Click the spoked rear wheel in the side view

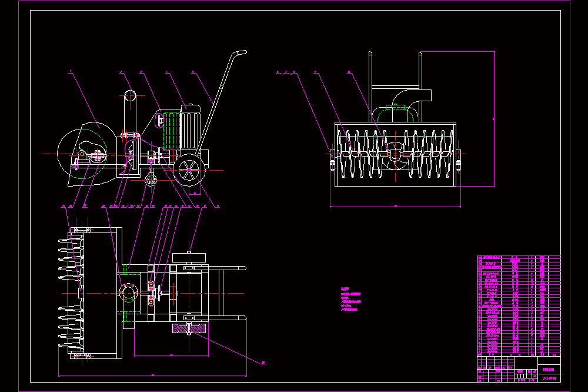coord(189,171)
